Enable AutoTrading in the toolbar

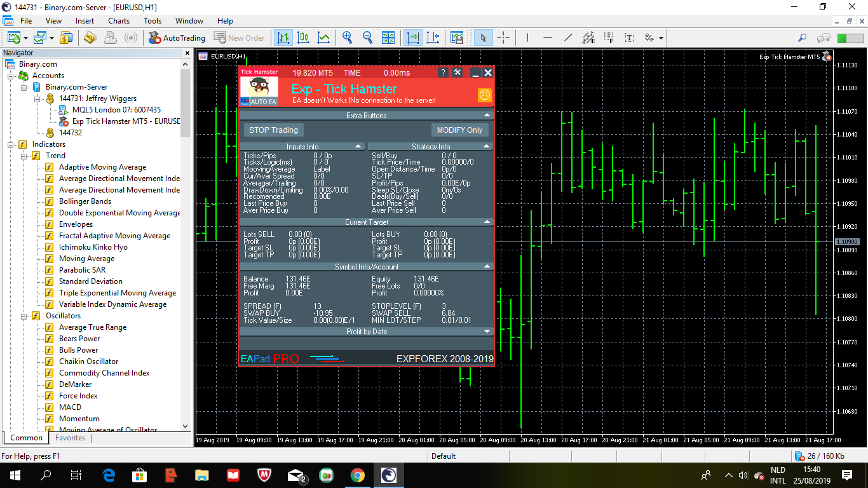pyautogui.click(x=177, y=37)
